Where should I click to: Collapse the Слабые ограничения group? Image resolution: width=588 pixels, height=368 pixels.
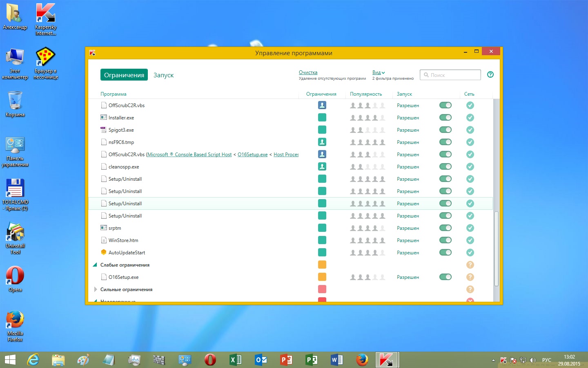click(x=95, y=265)
